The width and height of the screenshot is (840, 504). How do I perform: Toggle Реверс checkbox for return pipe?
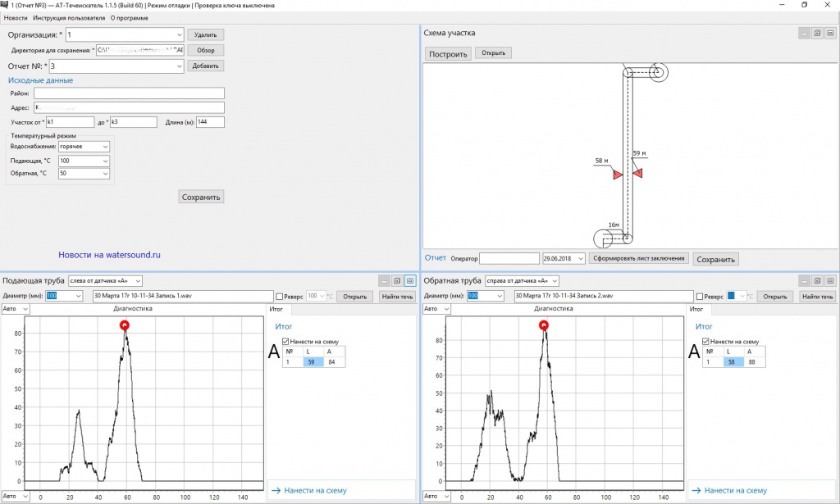pyautogui.click(x=700, y=297)
